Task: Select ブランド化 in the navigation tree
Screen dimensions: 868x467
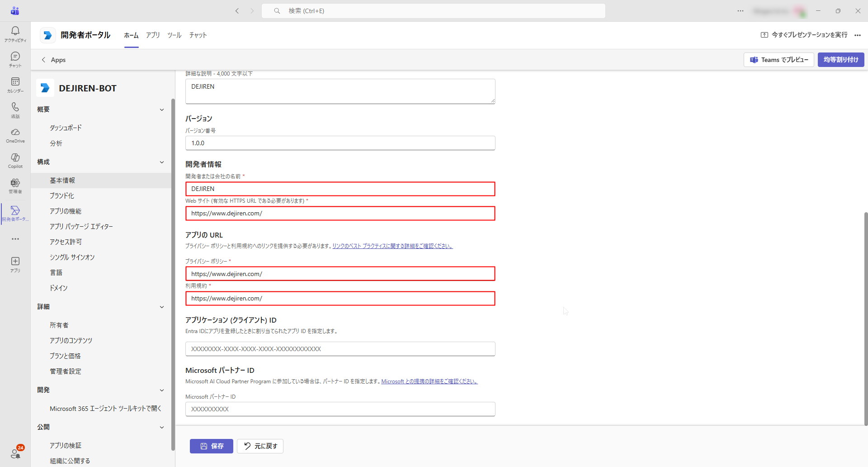Action: 62,195
